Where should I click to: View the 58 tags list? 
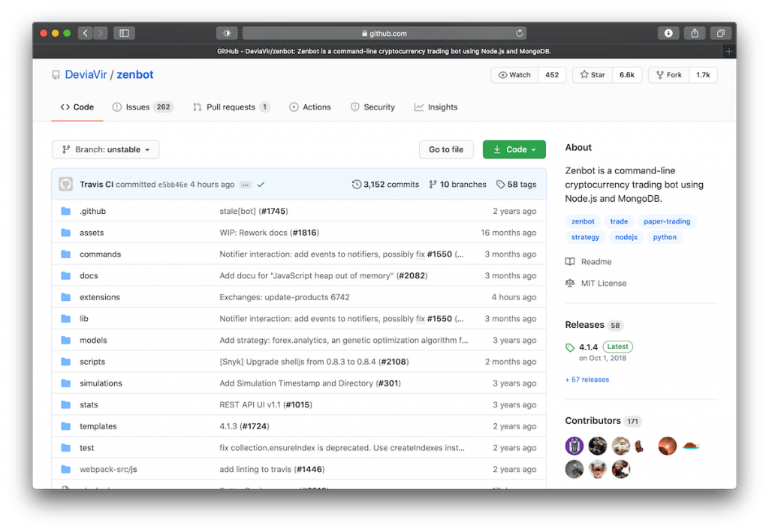click(516, 185)
